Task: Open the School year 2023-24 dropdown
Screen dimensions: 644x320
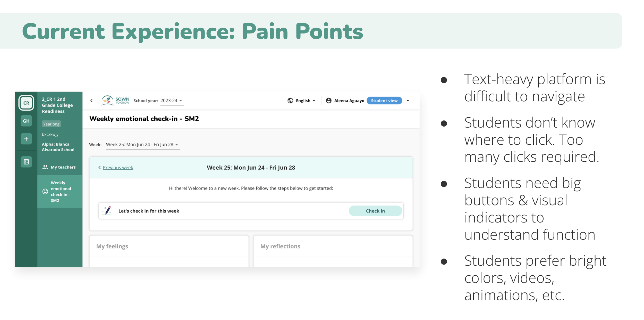Action: click(171, 101)
